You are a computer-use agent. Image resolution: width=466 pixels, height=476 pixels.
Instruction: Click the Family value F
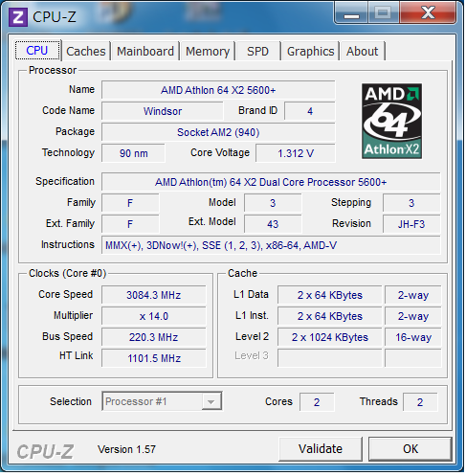pyautogui.click(x=130, y=203)
